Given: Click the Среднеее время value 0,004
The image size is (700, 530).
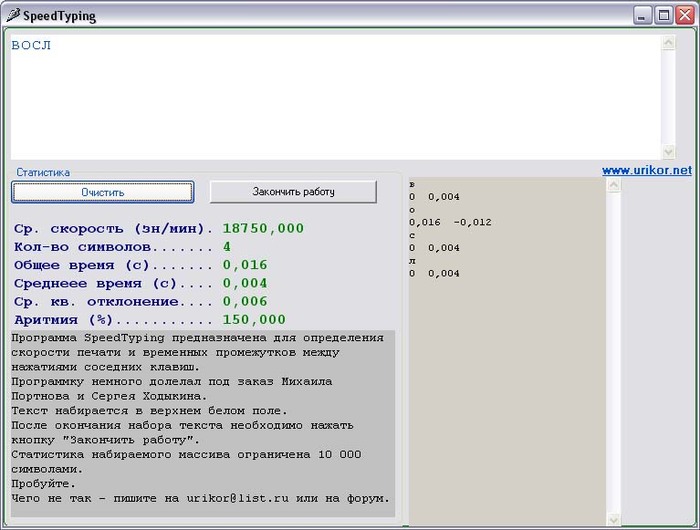Looking at the screenshot, I should [245, 283].
